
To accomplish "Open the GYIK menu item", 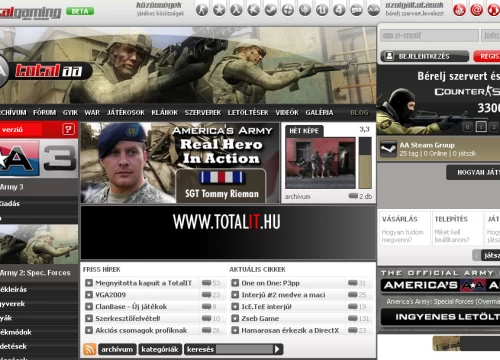I will pos(70,113).
